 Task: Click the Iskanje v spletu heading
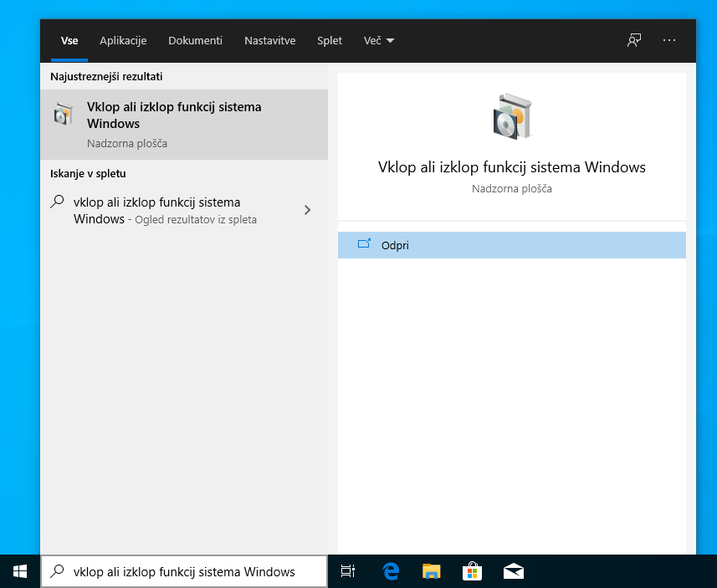[x=88, y=173]
